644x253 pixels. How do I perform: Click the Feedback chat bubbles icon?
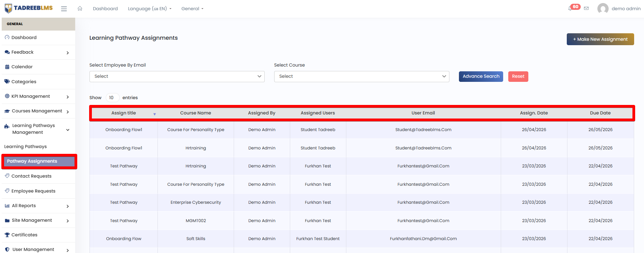7,52
